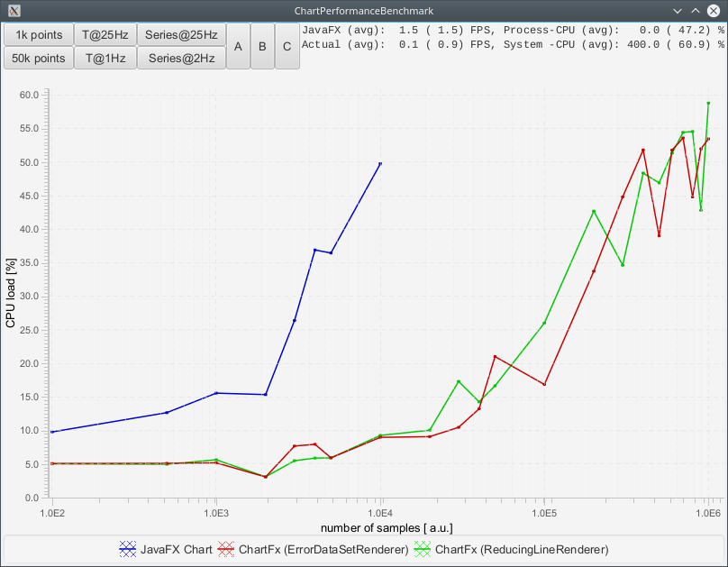Select the T@25Hz update rate button
The height and width of the screenshot is (567, 728).
pyautogui.click(x=105, y=35)
